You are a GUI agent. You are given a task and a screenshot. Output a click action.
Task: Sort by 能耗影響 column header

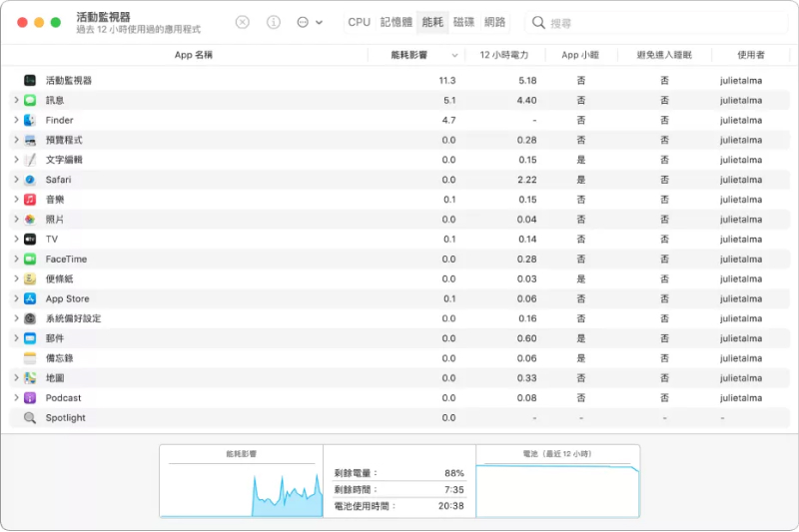pyautogui.click(x=418, y=55)
